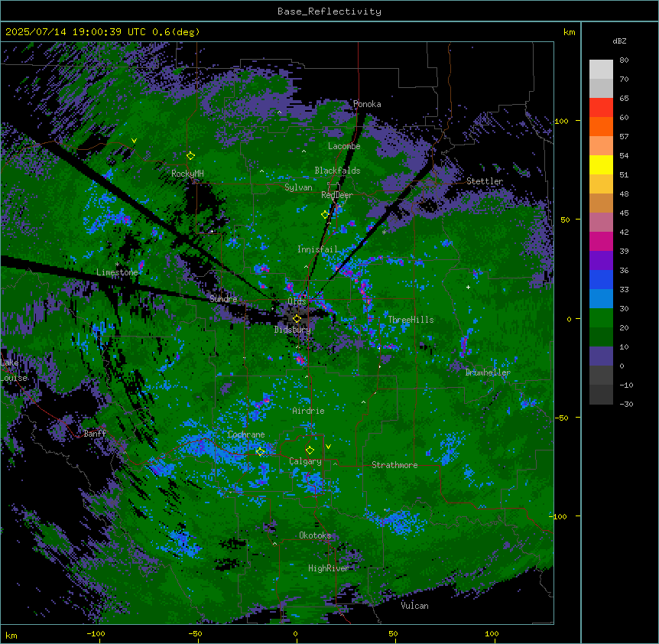
Task: Click the HighRiver label
Action: [x=329, y=568]
